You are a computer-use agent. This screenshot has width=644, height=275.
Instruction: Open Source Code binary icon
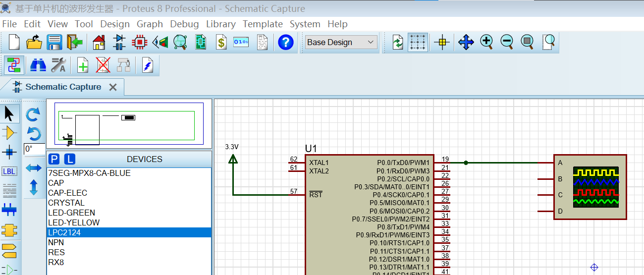[241, 42]
